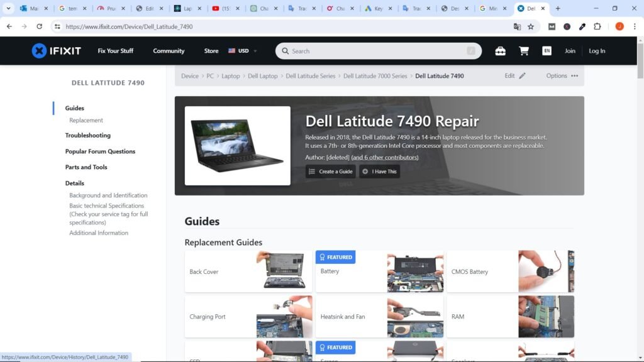Viewport: 644px width, 362px height.
Task: Click into the iFixit search field
Action: (377, 51)
